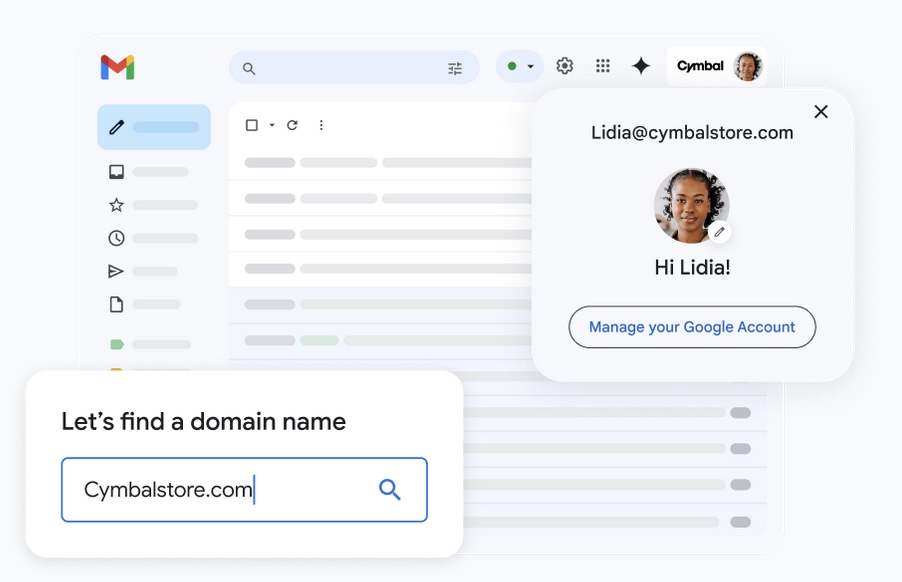Click the blue domain search icon
This screenshot has width=902, height=582.
(389, 490)
